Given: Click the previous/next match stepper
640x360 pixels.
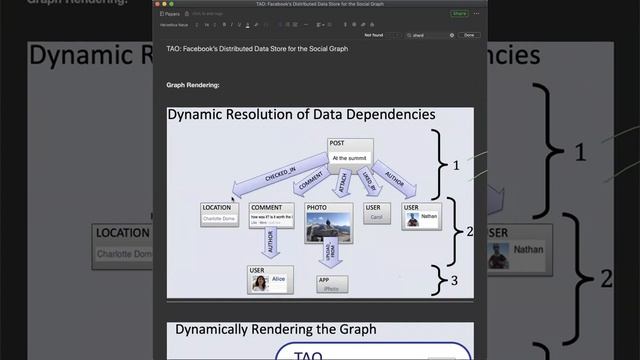Looking at the screenshot, I should coord(393,36).
